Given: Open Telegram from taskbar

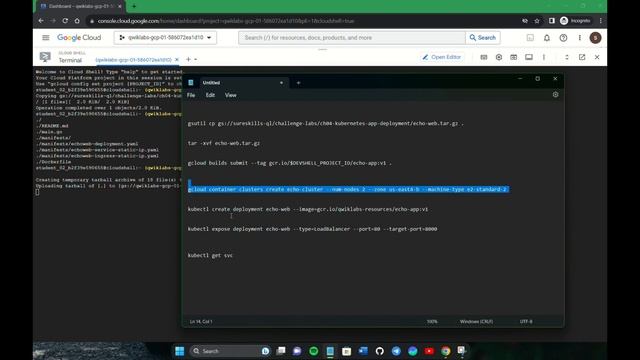Looking at the screenshot, I should (x=396, y=351).
